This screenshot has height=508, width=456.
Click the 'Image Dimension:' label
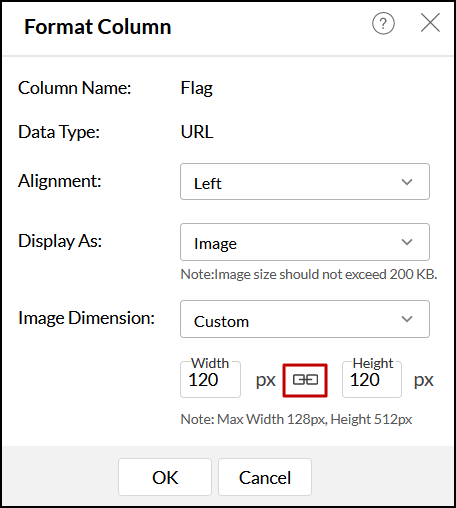pyautogui.click(x=87, y=318)
